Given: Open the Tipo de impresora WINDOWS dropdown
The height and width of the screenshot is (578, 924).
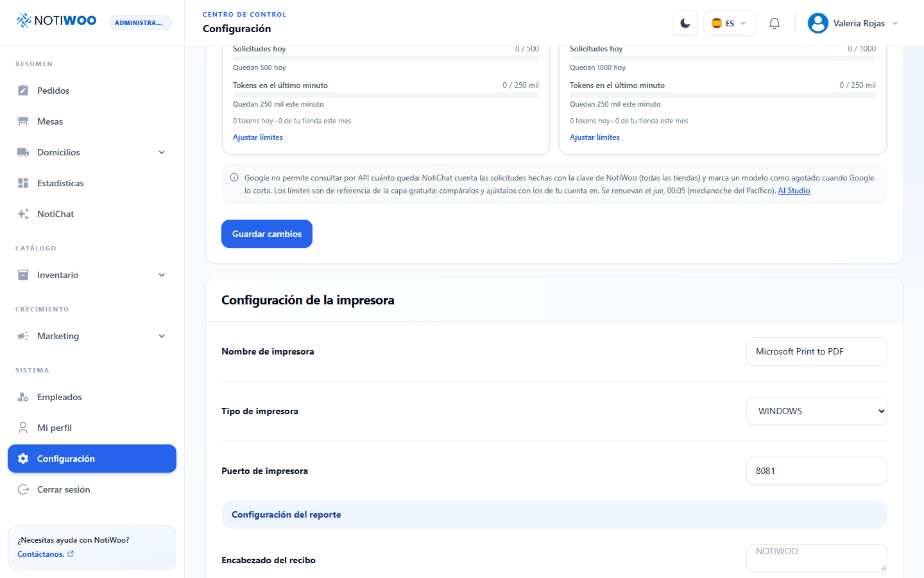Looking at the screenshot, I should (817, 411).
